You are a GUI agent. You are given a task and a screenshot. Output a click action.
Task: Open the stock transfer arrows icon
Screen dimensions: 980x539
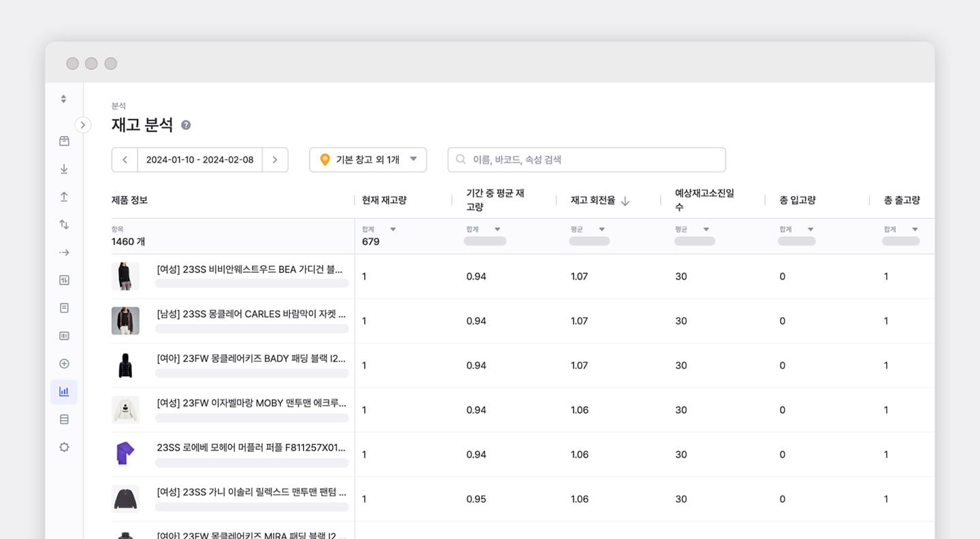coord(64,224)
